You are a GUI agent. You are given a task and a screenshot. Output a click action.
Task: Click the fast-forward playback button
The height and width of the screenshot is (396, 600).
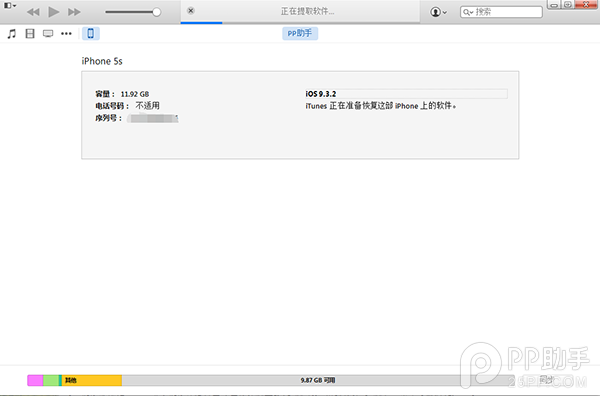[x=74, y=12]
